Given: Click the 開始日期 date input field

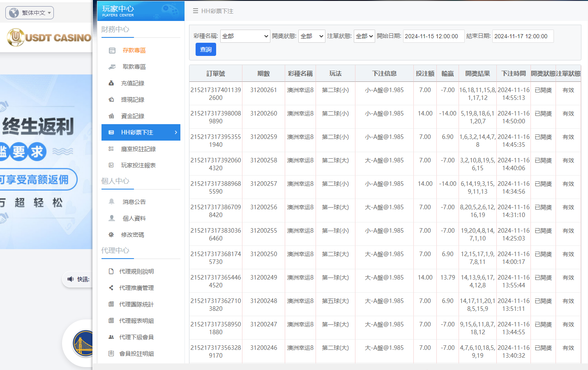Looking at the screenshot, I should [x=433, y=36].
